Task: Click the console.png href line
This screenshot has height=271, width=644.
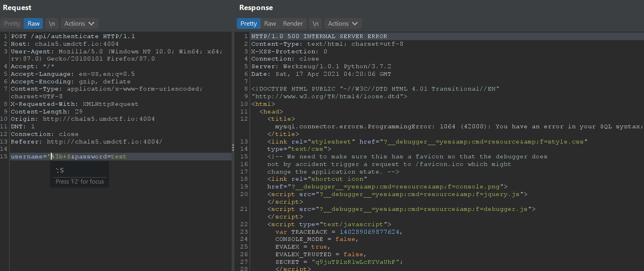Action: point(388,186)
